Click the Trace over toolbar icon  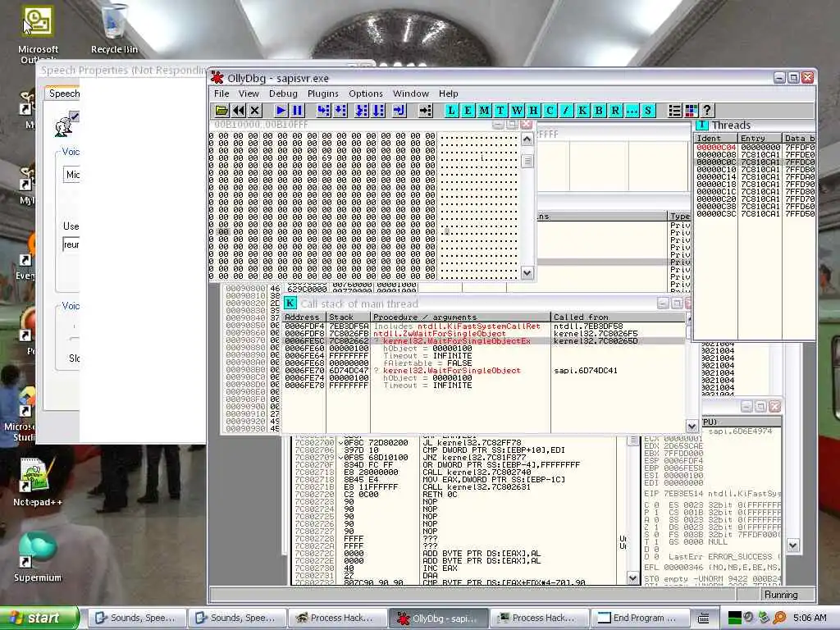coord(379,111)
